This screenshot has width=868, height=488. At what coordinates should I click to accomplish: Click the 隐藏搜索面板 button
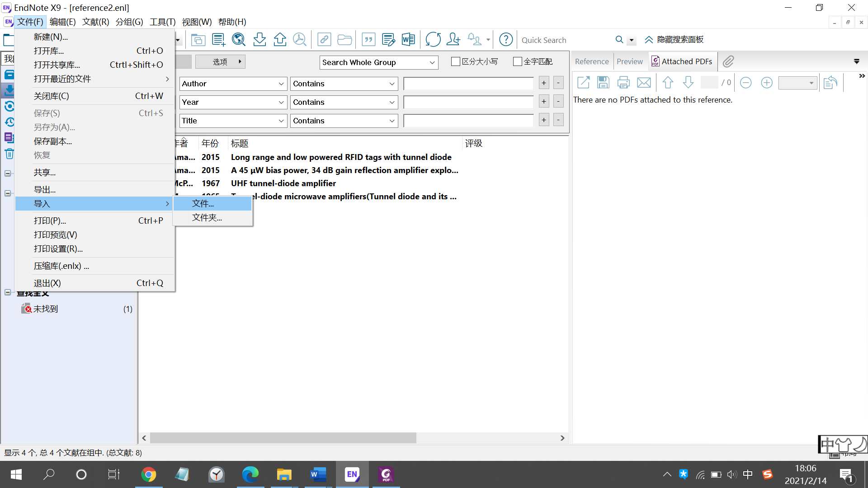click(674, 40)
